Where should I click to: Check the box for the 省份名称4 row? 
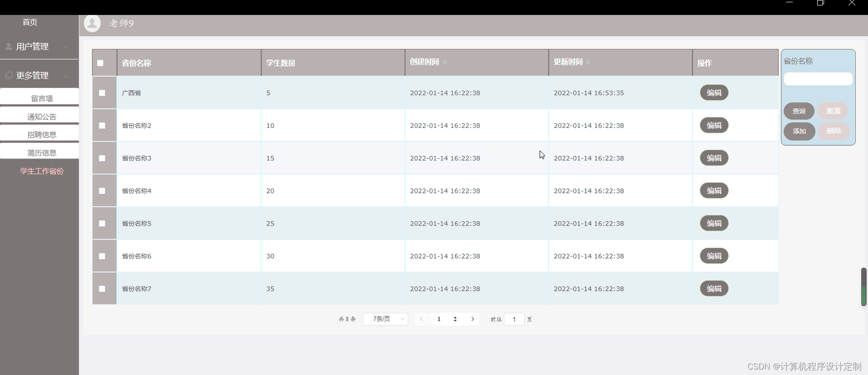[x=102, y=191]
